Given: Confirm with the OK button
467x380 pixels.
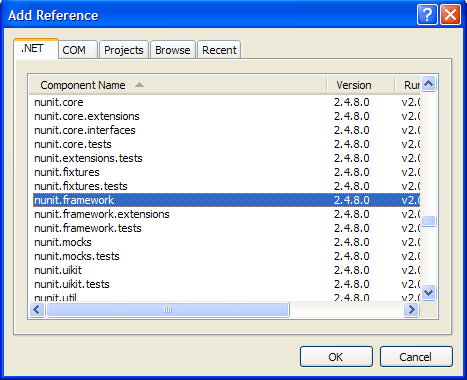Looking at the screenshot, I should (x=336, y=357).
